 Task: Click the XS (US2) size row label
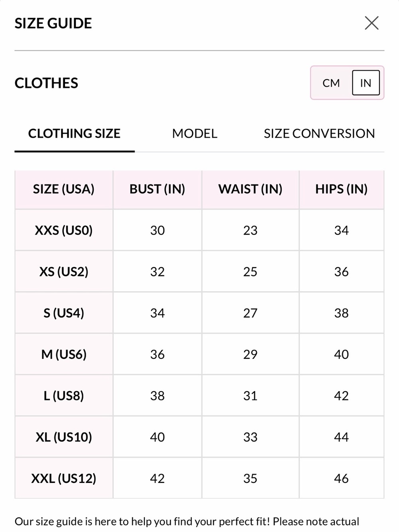64,272
